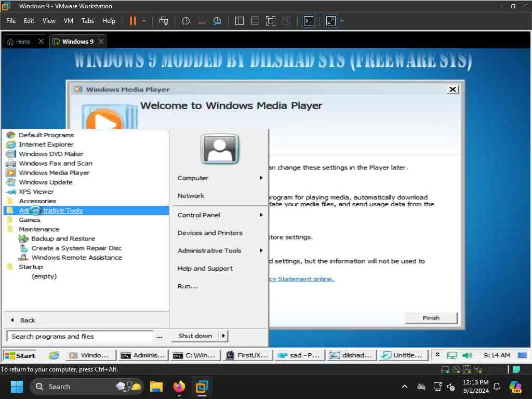Viewport: 532px width, 399px height.
Task: Collapse the Maintenance folder
Action: (38, 229)
